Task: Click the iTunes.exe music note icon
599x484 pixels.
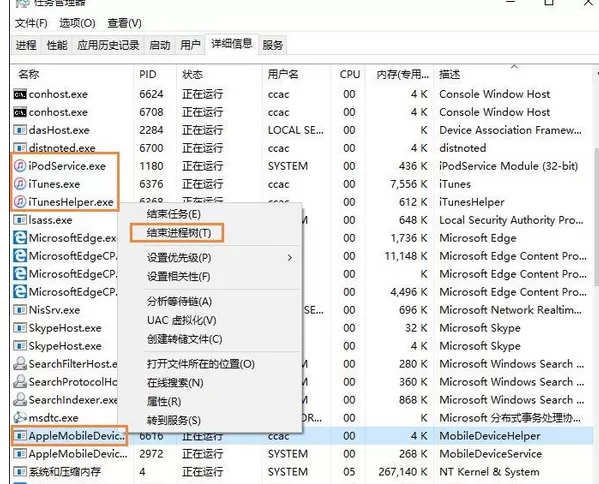Action: pyautogui.click(x=20, y=184)
